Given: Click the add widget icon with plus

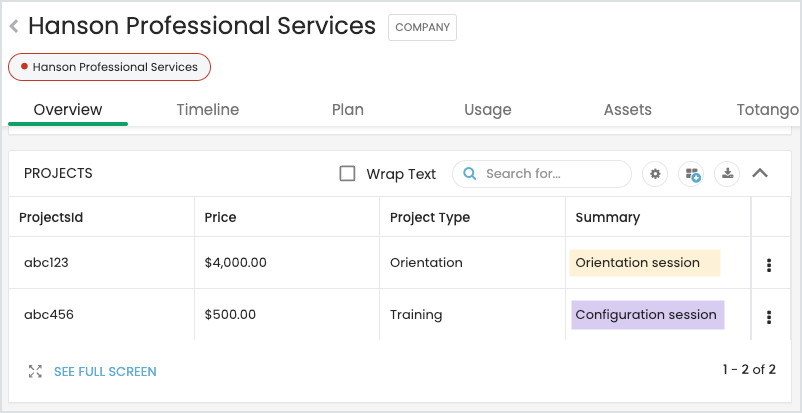Looking at the screenshot, I should coord(691,174).
